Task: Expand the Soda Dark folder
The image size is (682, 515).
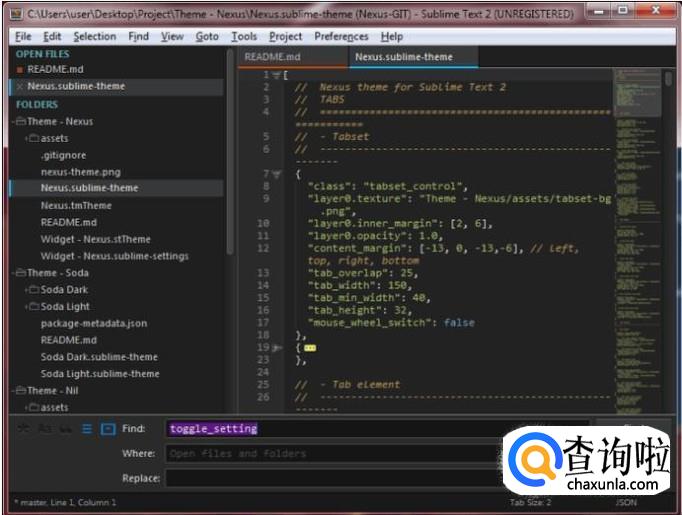Action: (x=27, y=290)
